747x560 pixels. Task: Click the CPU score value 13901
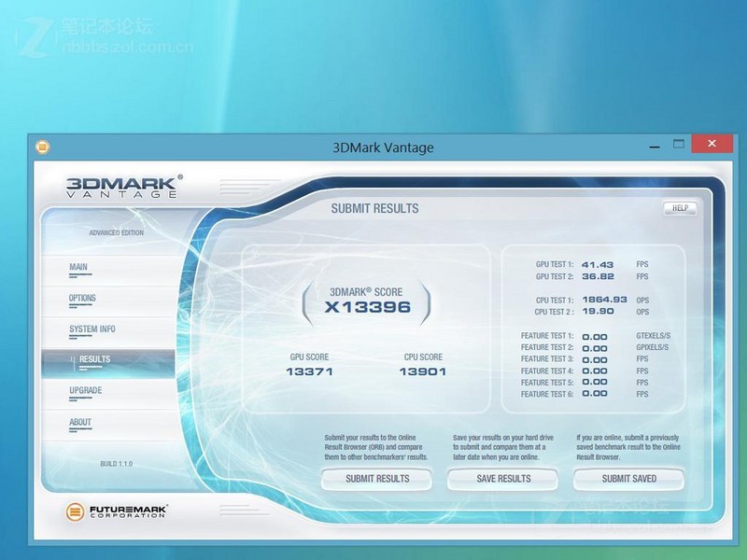click(x=423, y=371)
